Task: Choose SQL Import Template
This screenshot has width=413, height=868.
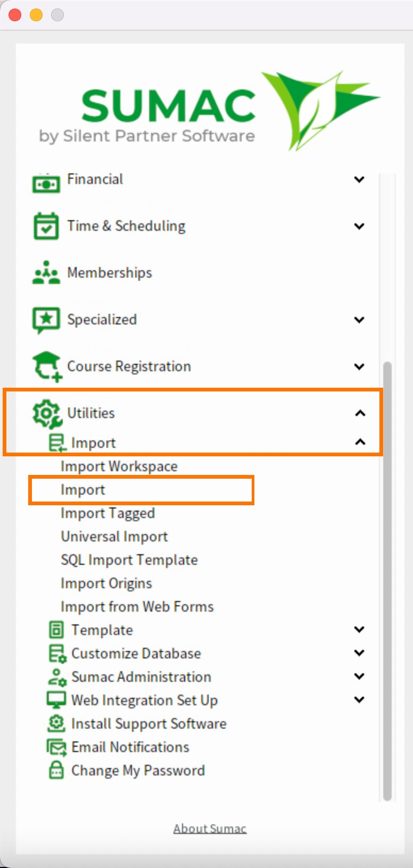Action: click(129, 560)
